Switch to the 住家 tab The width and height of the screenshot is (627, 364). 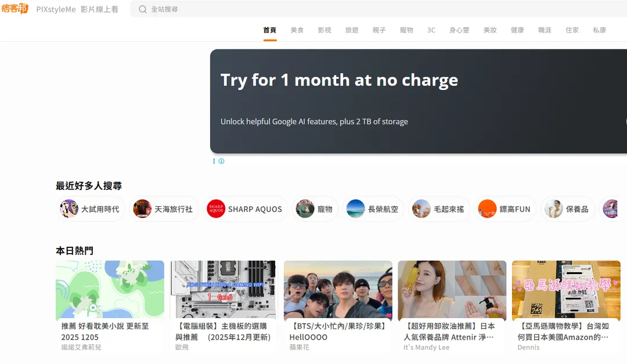tap(572, 30)
